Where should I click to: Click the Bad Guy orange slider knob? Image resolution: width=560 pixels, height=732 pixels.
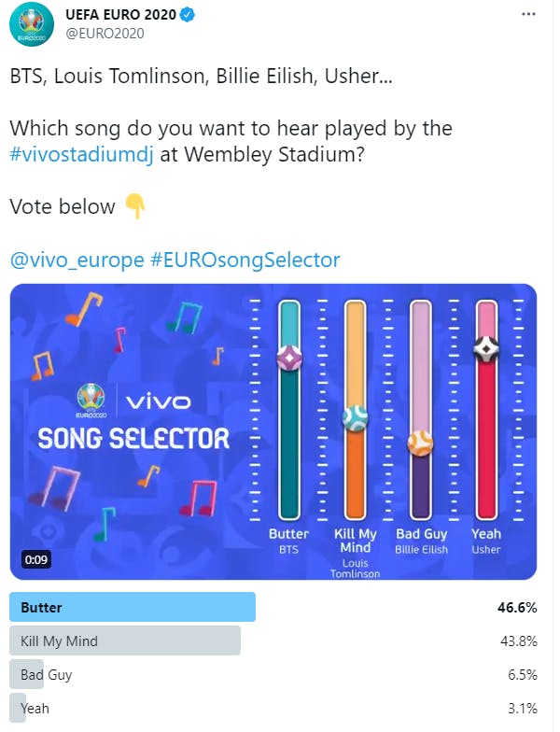click(x=420, y=443)
